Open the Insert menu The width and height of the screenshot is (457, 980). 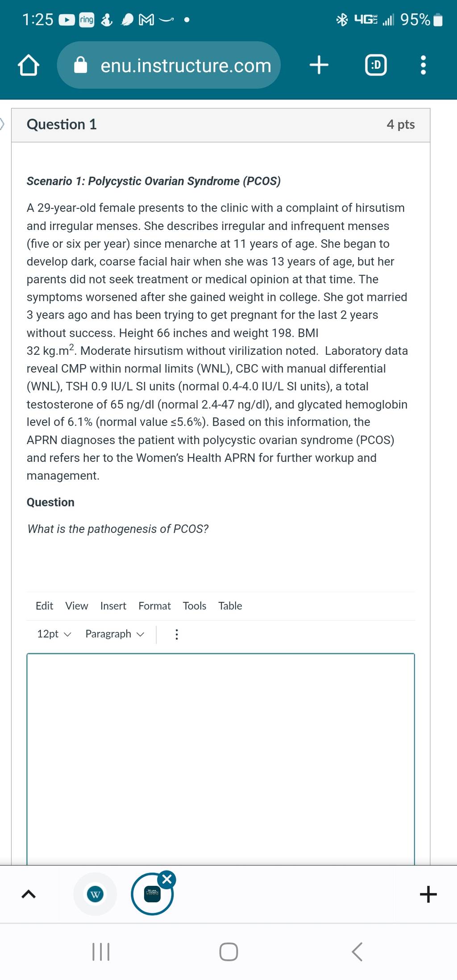(113, 606)
